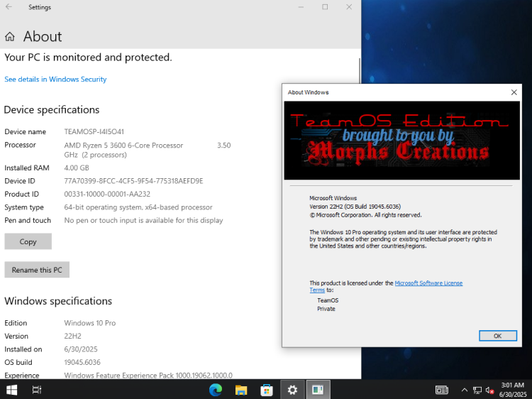The height and width of the screenshot is (399, 532).
Task: Select the Device ID value 77A70399-8FCC
Action: coord(133,181)
